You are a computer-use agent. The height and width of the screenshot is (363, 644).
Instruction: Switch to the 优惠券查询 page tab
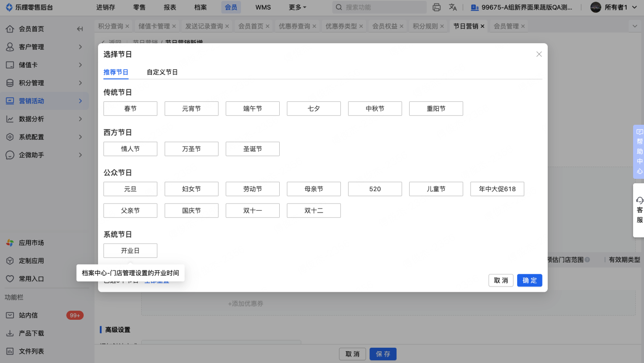(294, 26)
